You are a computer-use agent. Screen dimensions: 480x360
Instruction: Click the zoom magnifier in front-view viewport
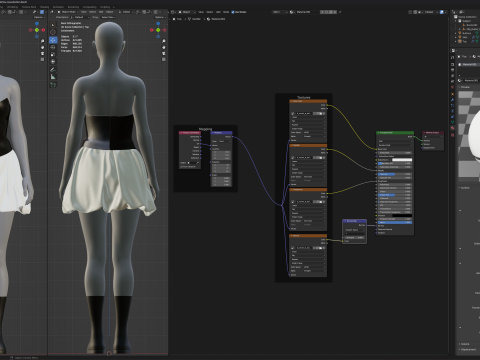click(42, 41)
